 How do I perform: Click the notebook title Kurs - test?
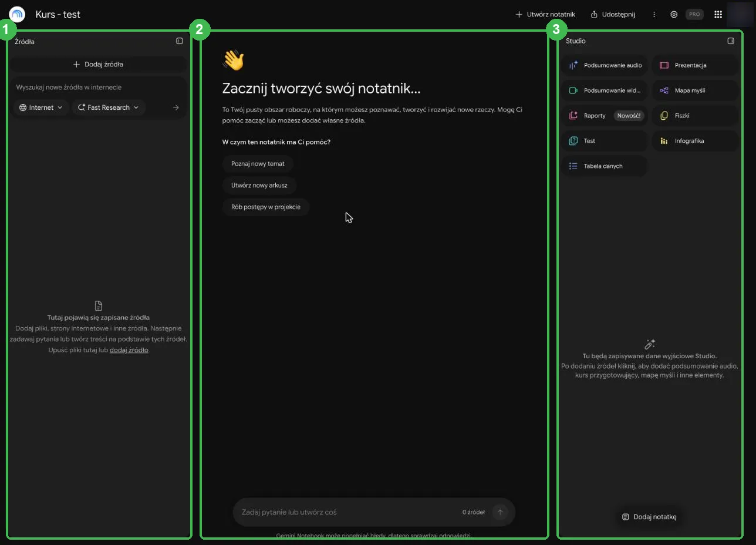click(x=58, y=14)
